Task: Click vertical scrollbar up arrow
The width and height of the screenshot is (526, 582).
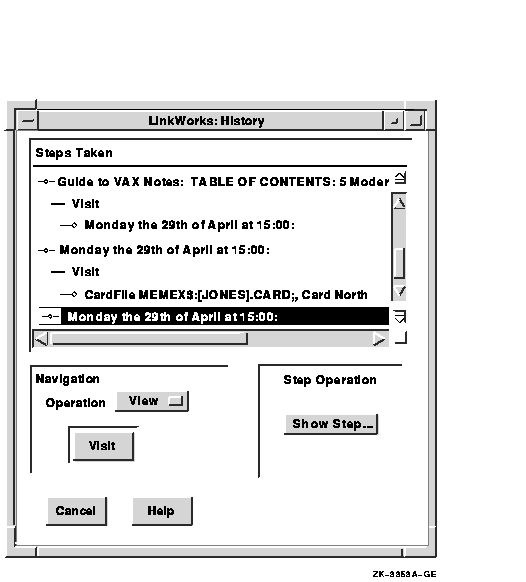Action: tap(399, 203)
